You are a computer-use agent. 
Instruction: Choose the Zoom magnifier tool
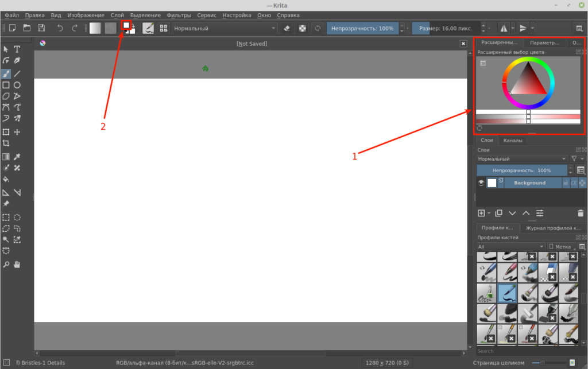pos(6,264)
